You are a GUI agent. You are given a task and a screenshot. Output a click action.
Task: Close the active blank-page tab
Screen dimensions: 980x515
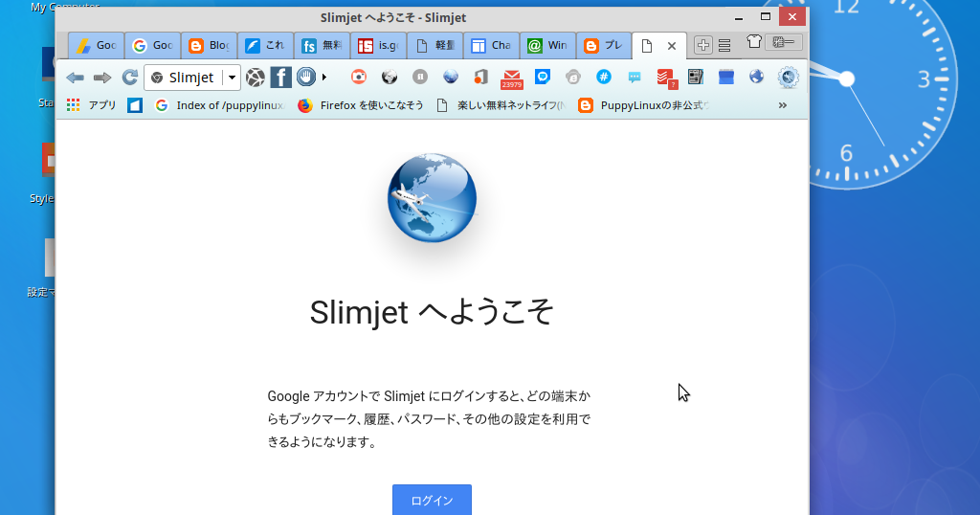(x=672, y=46)
